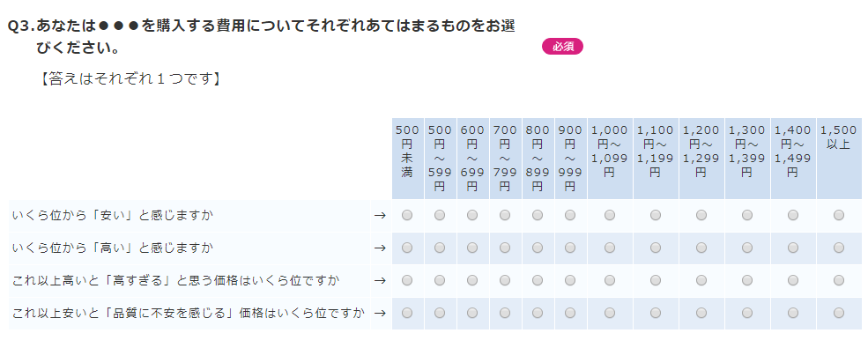Choose 500円未満 for the「品質に不安を感じる」row
Screen dimensions: 868x348
tap(407, 313)
